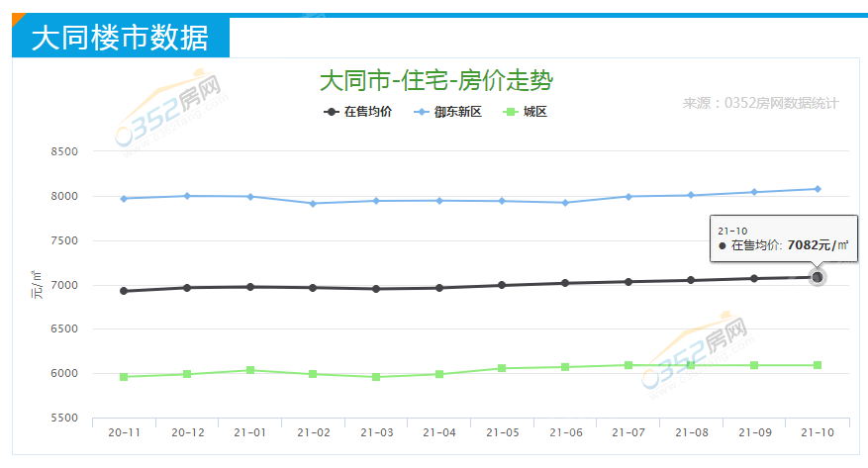The width and height of the screenshot is (868, 468).
Task: Click the 8000 y-axis value label
Action: tap(64, 196)
